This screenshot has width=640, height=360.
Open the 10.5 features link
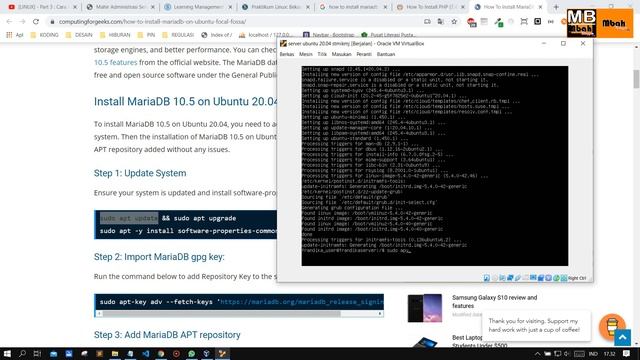pyautogui.click(x=116, y=62)
